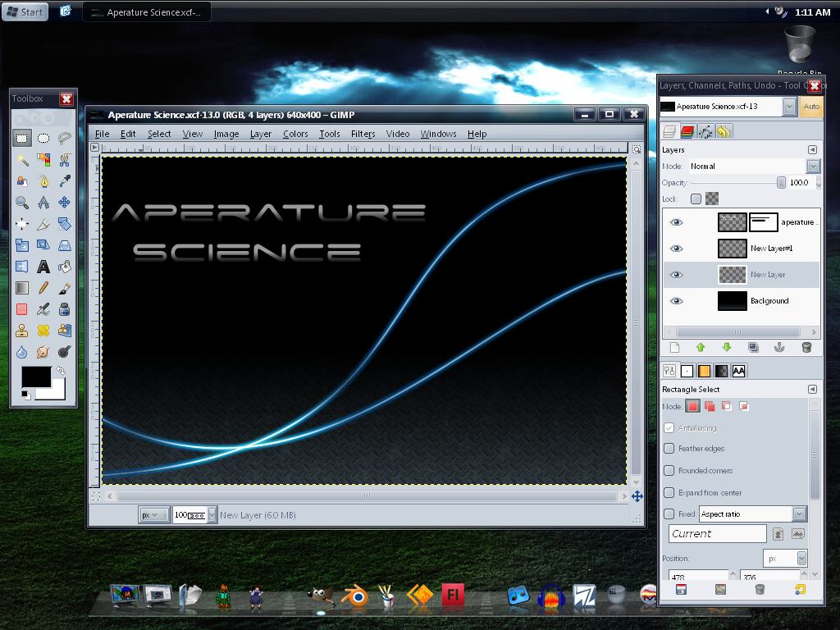Delete layer using the trash icon
The width and height of the screenshot is (840, 630).
[x=806, y=347]
